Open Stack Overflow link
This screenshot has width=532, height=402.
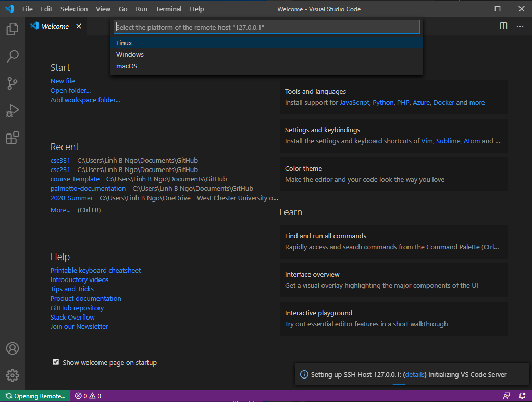[x=72, y=318]
